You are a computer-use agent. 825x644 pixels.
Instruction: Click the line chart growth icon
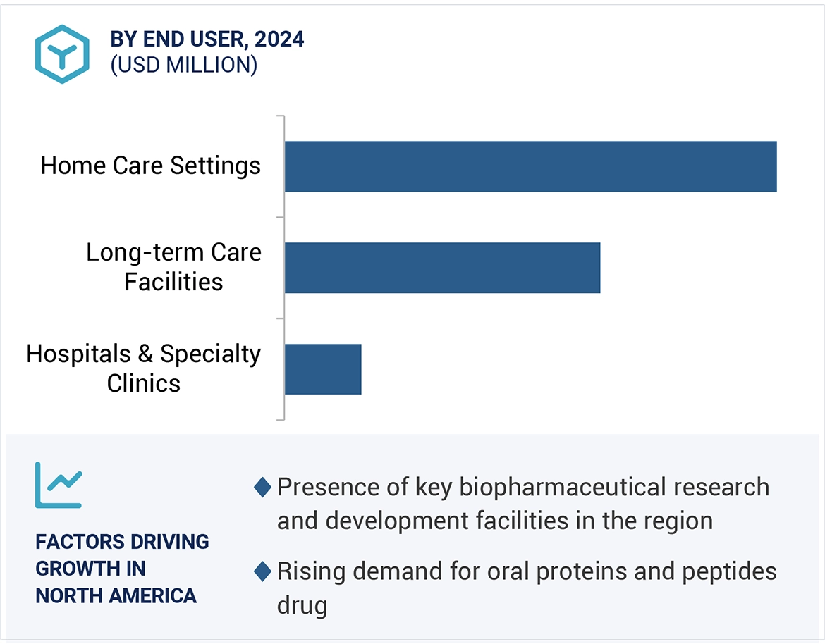click(59, 485)
